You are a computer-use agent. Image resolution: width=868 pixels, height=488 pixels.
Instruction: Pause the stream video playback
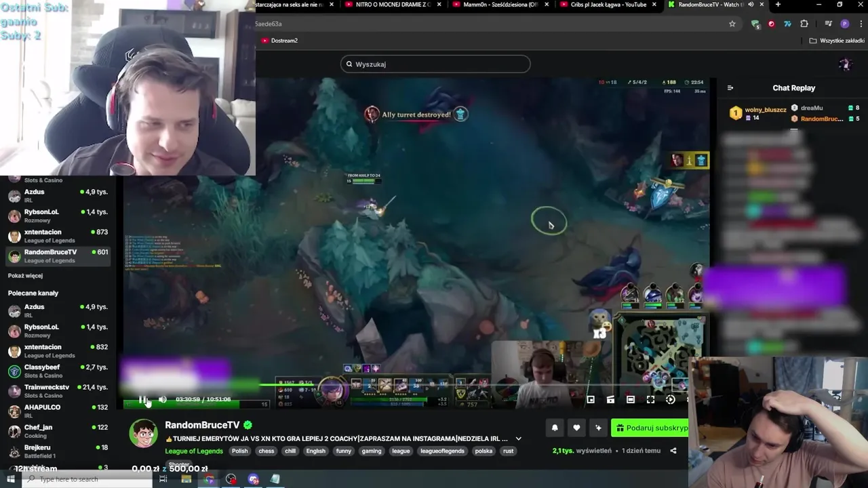point(142,399)
